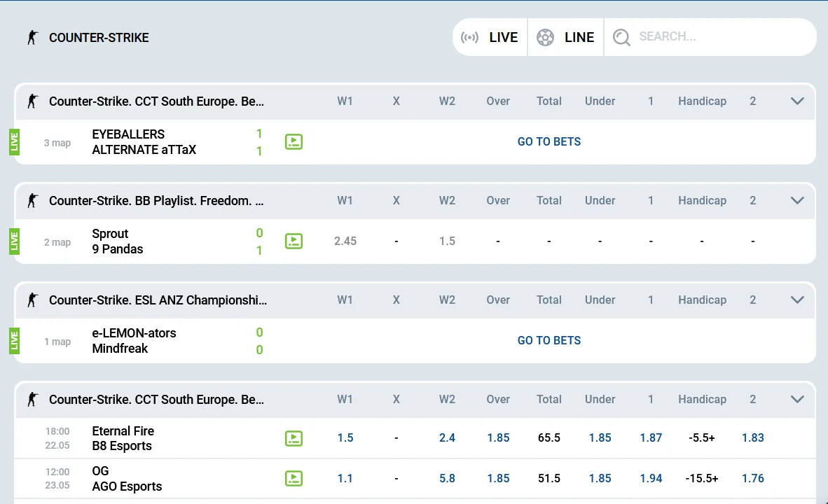Screen dimensions: 828x504
Task: Open the OG vs AGO Esports match
Action: (x=127, y=479)
